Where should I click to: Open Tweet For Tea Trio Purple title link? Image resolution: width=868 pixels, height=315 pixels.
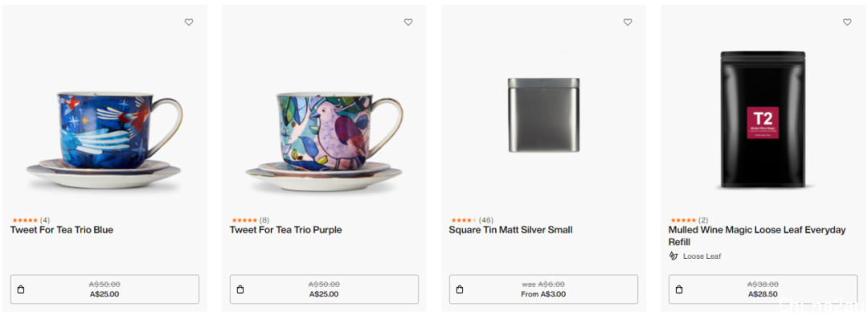tap(285, 230)
